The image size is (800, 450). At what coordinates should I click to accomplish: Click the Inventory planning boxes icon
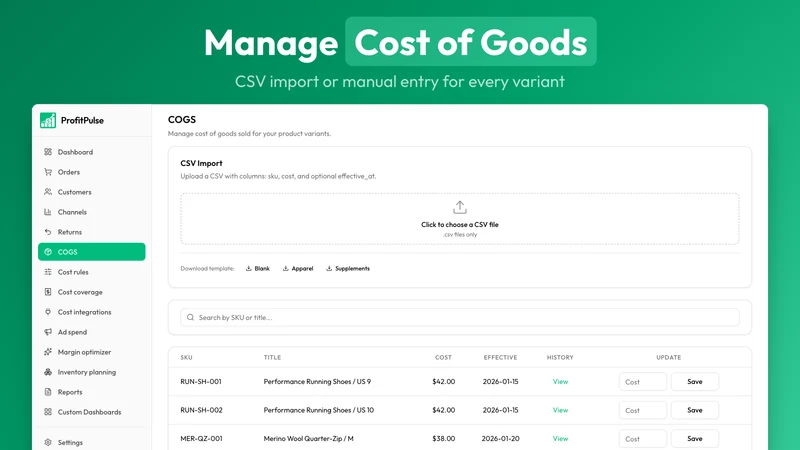click(x=48, y=372)
